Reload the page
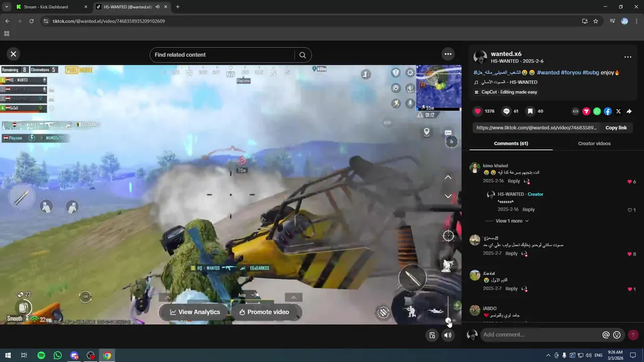 31,21
